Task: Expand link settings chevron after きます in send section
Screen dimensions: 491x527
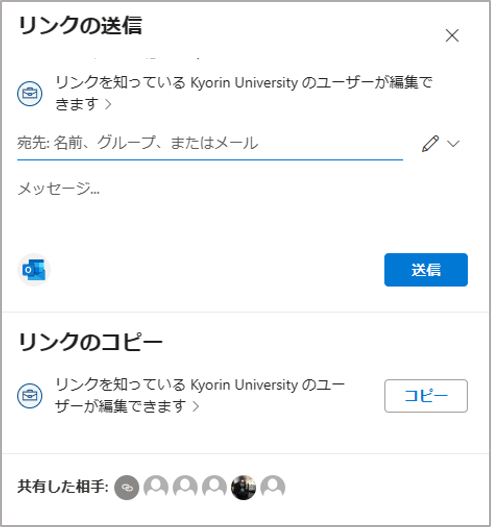Action: click(108, 104)
